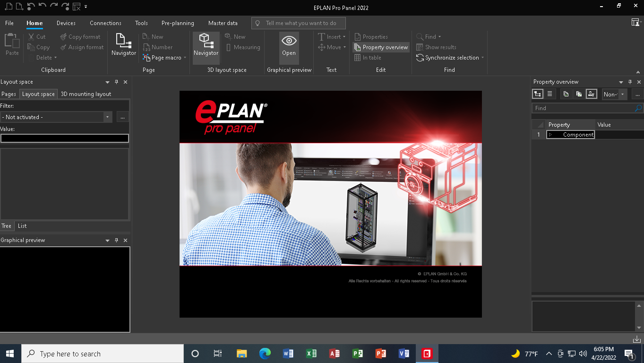Select Pages tab in navigator
This screenshot has width=644, height=363.
(x=9, y=94)
